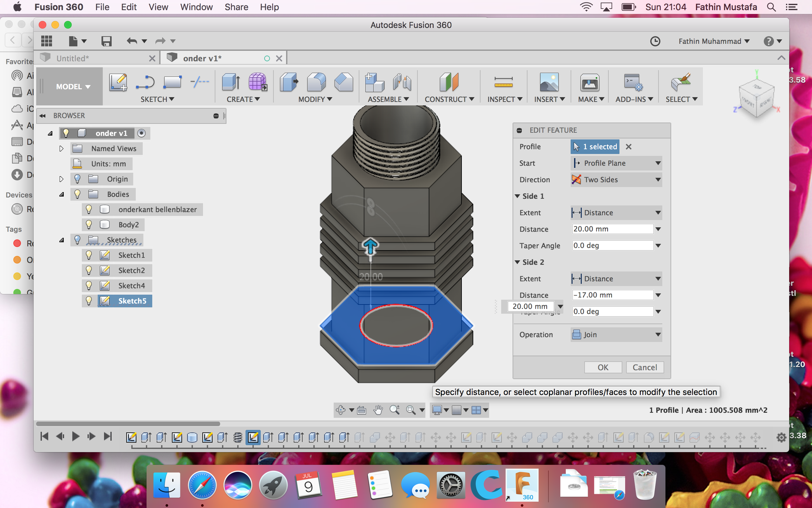Screen dimensions: 812x508
Task: Open timeline settings gear
Action: (781, 437)
